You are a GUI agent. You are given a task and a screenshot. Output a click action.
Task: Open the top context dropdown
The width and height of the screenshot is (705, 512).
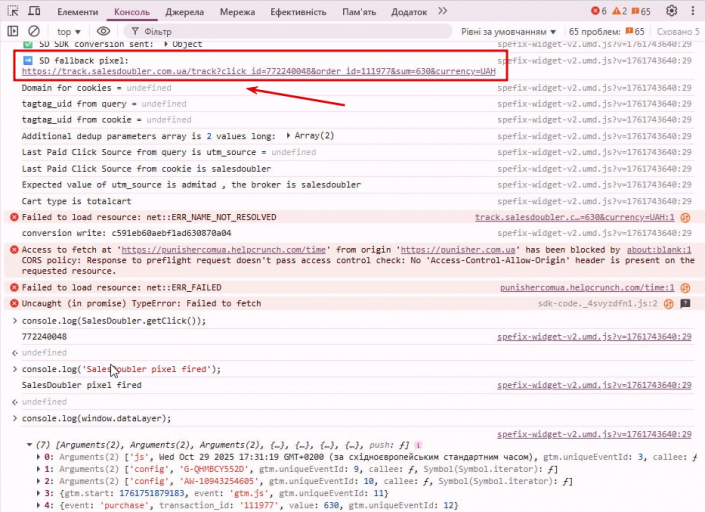tap(68, 32)
